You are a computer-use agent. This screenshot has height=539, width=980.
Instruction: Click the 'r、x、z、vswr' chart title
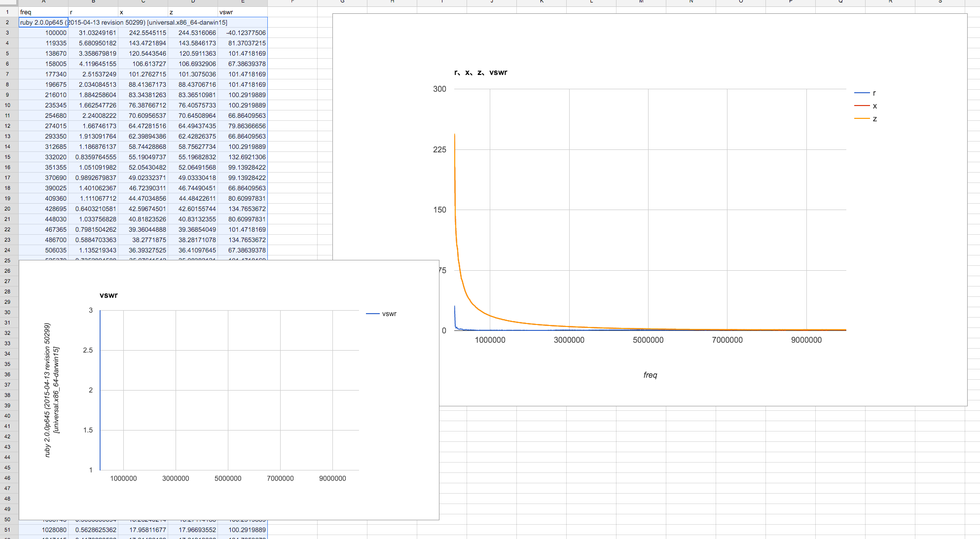point(480,72)
